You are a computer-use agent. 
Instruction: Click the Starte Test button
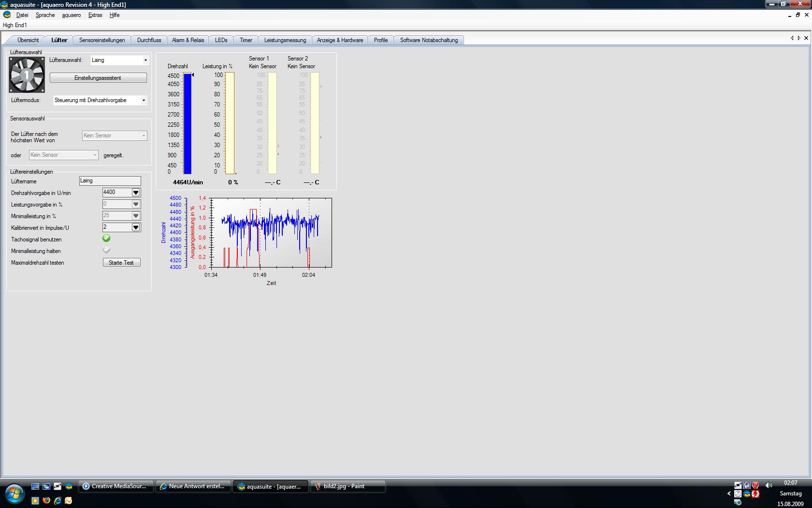[x=121, y=263]
